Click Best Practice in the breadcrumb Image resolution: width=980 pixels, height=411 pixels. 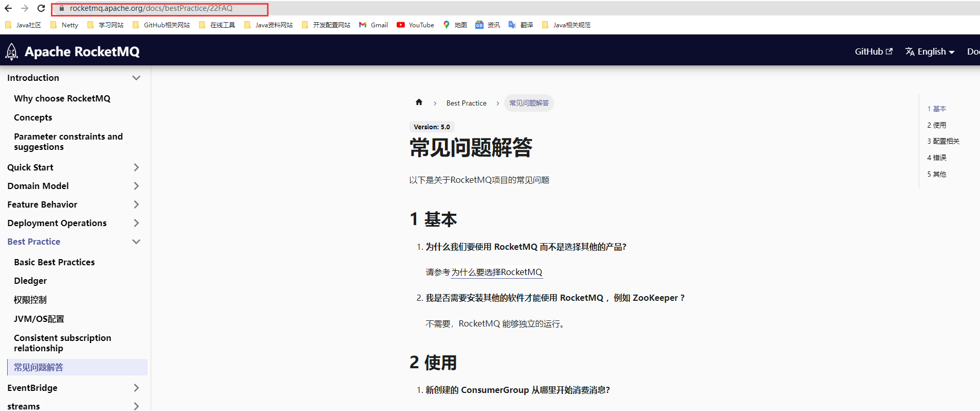click(467, 103)
